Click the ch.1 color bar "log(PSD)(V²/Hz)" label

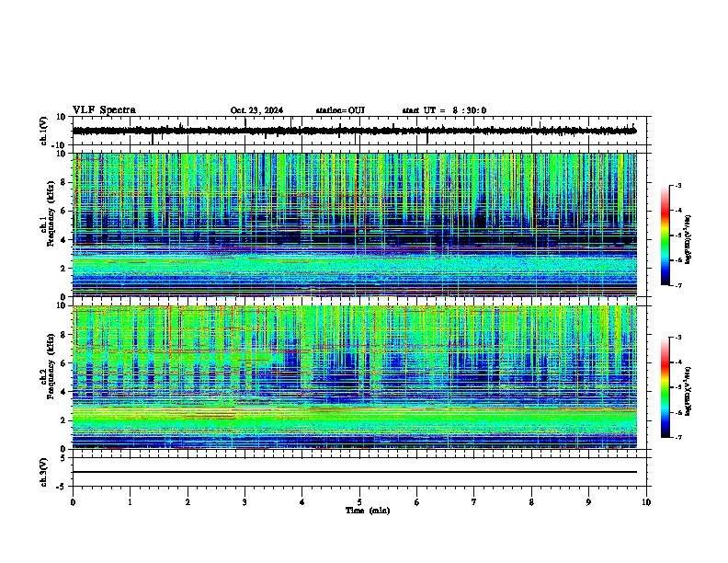point(688,240)
